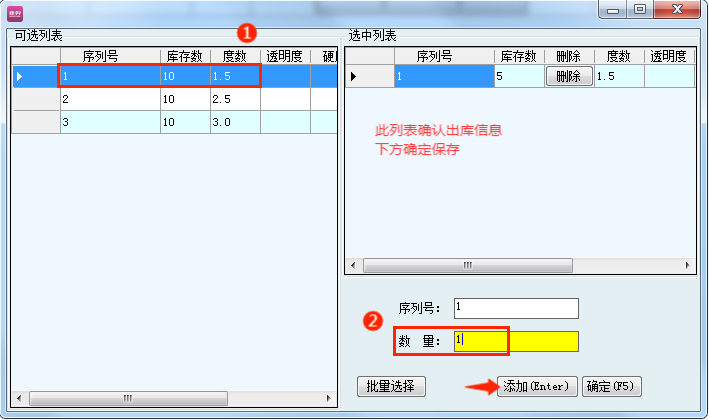Click the yellow 数量 input field
Image resolution: width=709 pixels, height=420 pixels.
[516, 341]
